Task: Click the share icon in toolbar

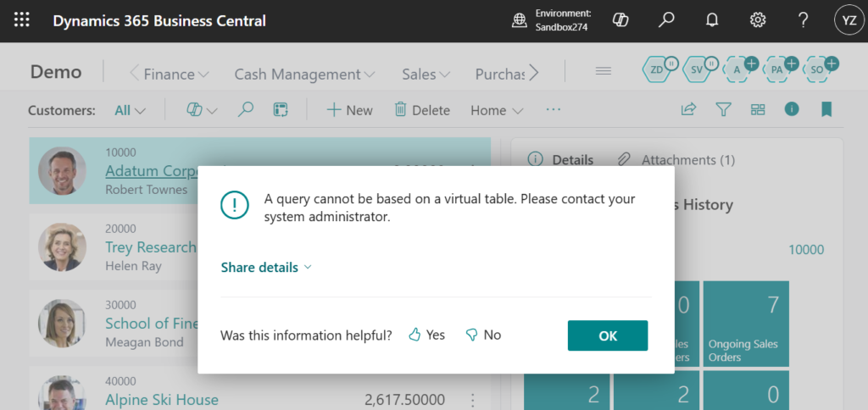Action: point(688,110)
